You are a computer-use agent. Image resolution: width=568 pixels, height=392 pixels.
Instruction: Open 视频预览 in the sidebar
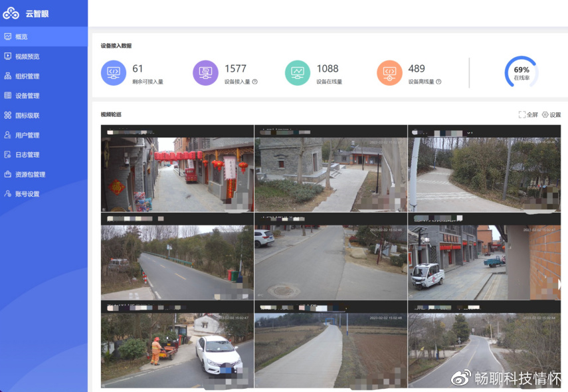point(43,56)
